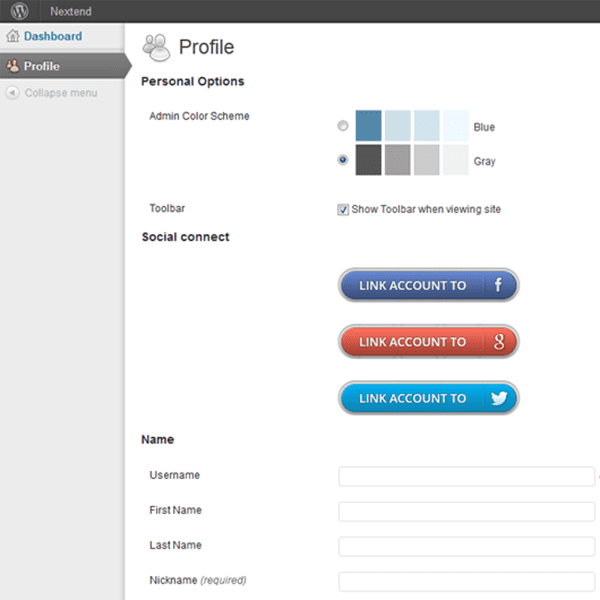600x600 pixels.
Task: Click the Username label
Action: [x=174, y=475]
